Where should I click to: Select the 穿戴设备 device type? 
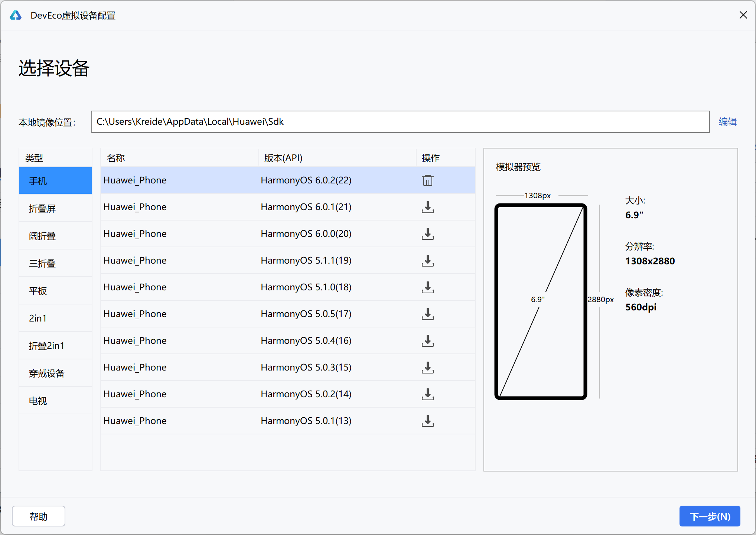pos(55,373)
